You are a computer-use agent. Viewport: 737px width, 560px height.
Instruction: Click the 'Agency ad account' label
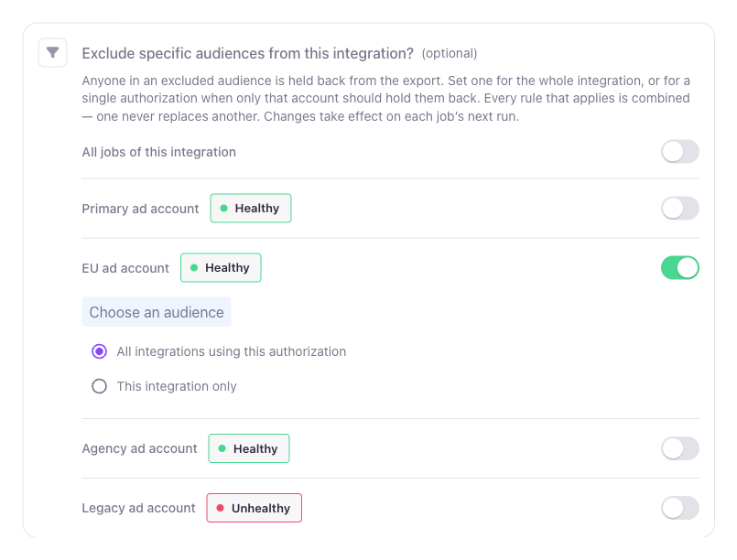click(139, 448)
